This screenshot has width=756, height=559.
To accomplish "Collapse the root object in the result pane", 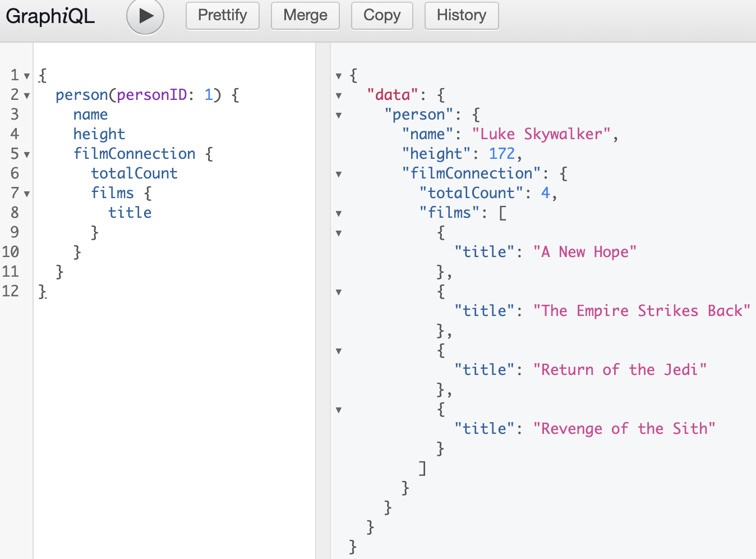I will point(339,76).
